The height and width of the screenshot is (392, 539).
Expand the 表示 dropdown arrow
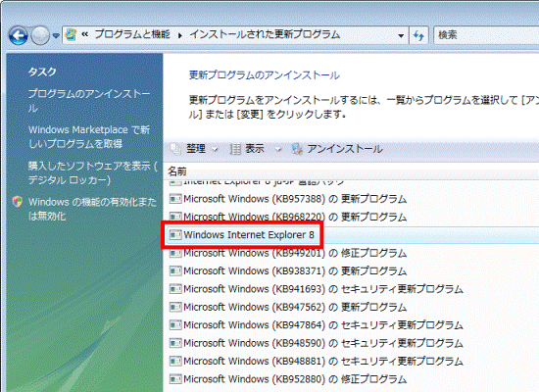(278, 149)
